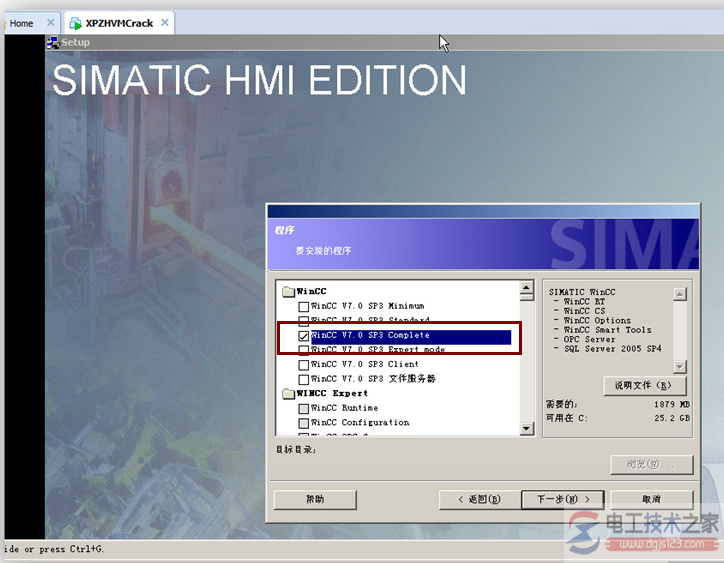Select WinCC V7.0 SP3 Complete row text

pyautogui.click(x=370, y=335)
